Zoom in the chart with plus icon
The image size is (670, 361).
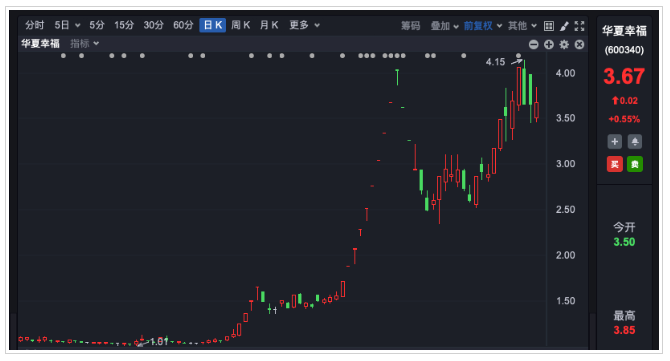pyautogui.click(x=549, y=44)
